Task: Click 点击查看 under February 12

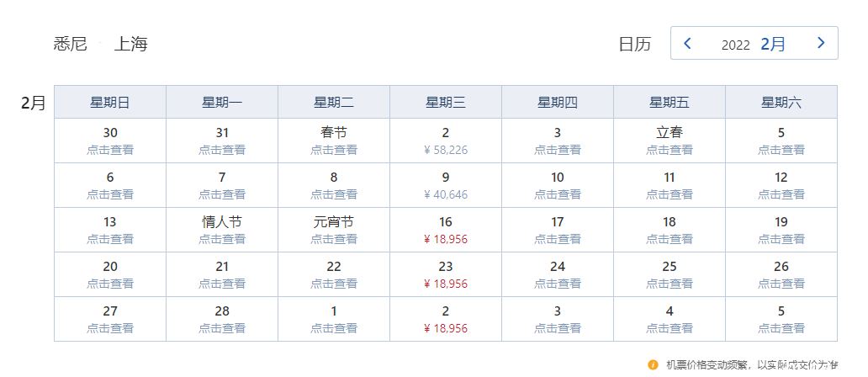Action: (x=781, y=194)
